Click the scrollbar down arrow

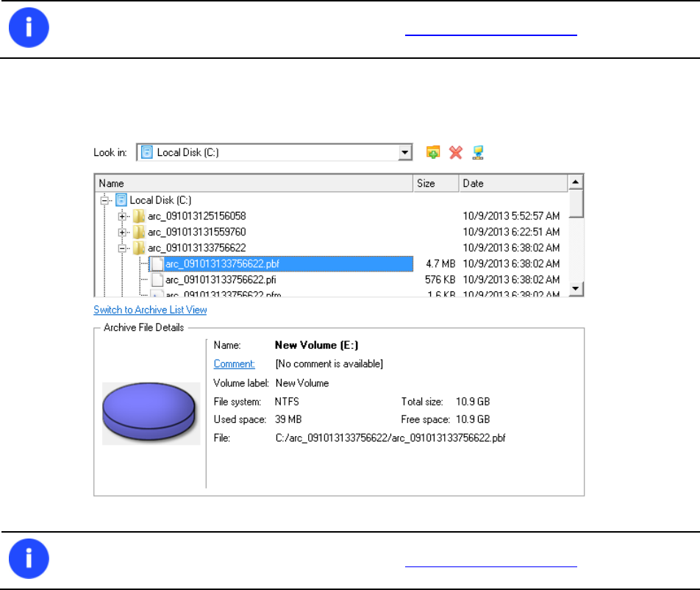click(x=576, y=288)
